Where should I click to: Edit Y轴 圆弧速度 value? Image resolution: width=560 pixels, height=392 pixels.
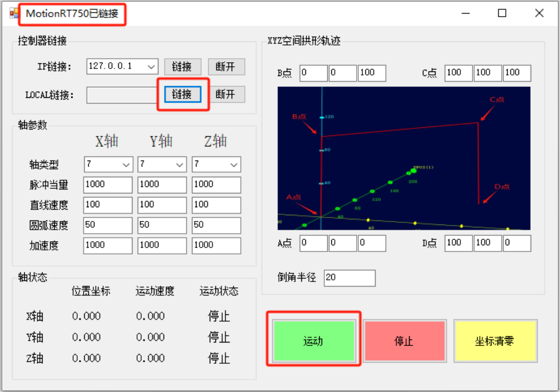coord(162,226)
